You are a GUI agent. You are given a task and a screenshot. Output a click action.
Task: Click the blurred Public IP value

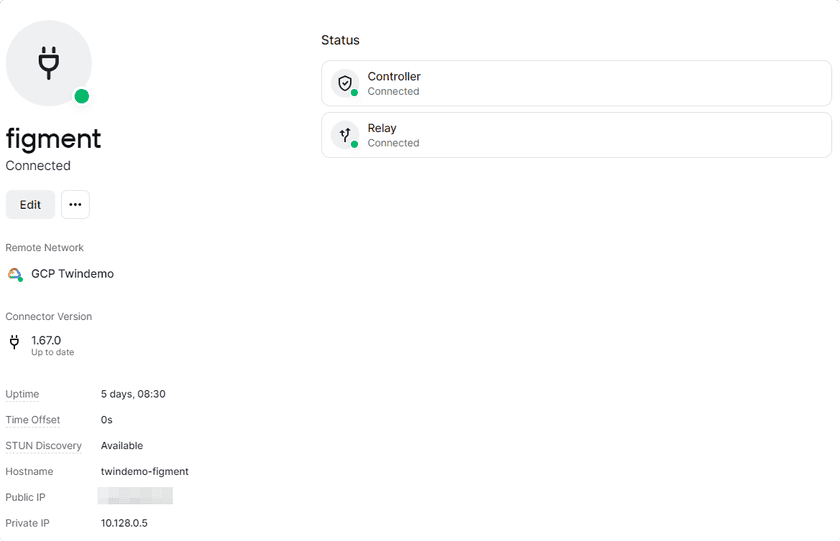[x=135, y=496]
